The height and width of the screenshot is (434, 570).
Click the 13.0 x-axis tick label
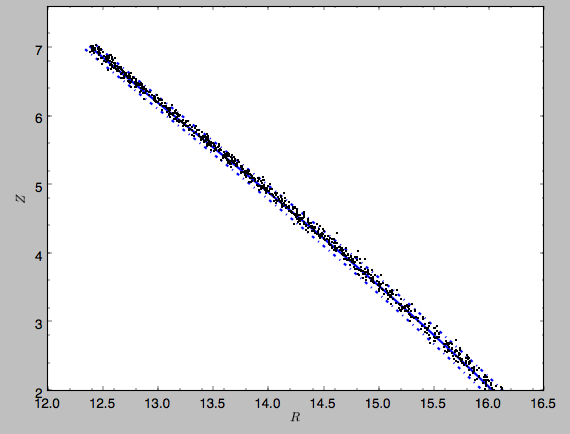[x=158, y=403]
